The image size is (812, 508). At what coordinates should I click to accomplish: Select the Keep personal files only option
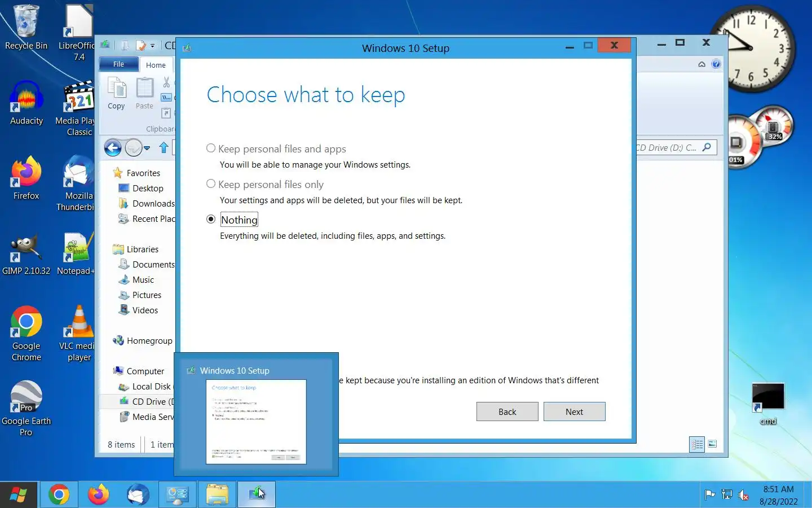pyautogui.click(x=211, y=184)
